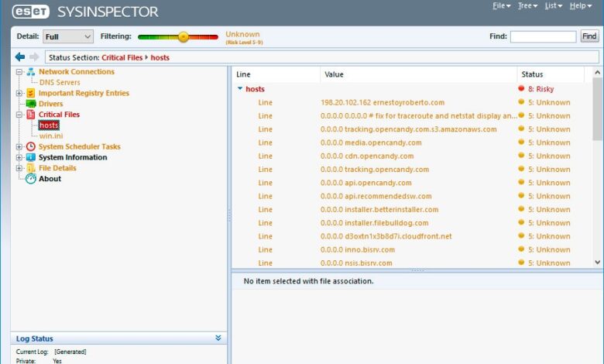This screenshot has height=364, width=604.
Task: Select the api.opencandy.com line
Action: pyautogui.click(x=412, y=183)
